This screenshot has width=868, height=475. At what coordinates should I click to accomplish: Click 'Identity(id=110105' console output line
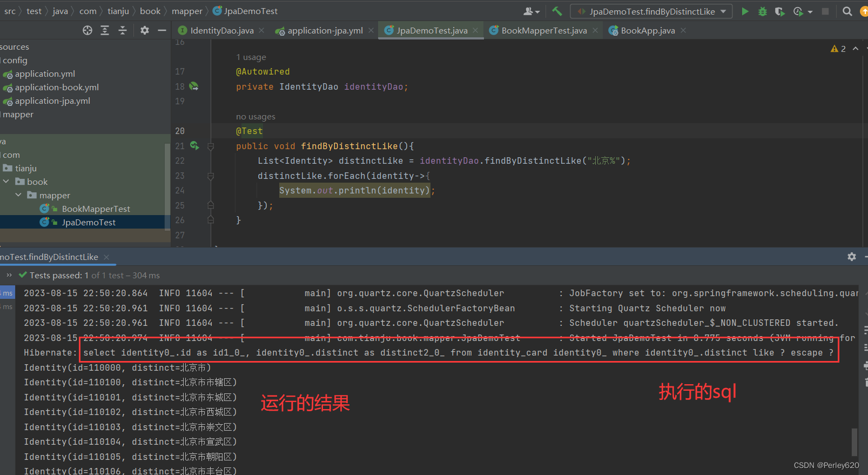[x=130, y=457]
